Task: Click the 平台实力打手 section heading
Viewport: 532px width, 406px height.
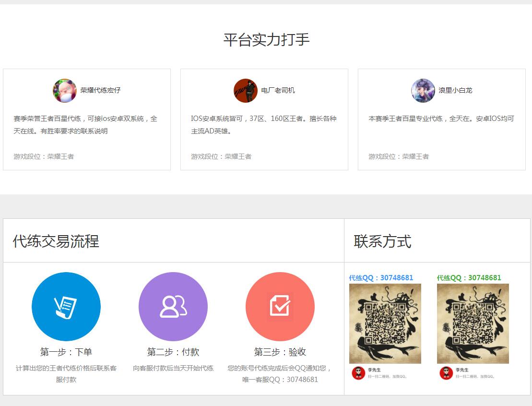Action: 266,39
